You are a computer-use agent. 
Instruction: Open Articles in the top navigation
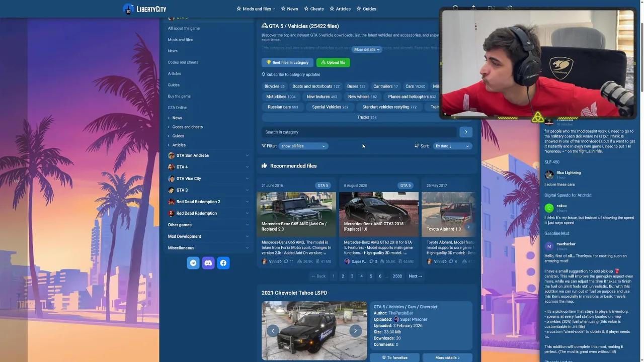click(340, 9)
